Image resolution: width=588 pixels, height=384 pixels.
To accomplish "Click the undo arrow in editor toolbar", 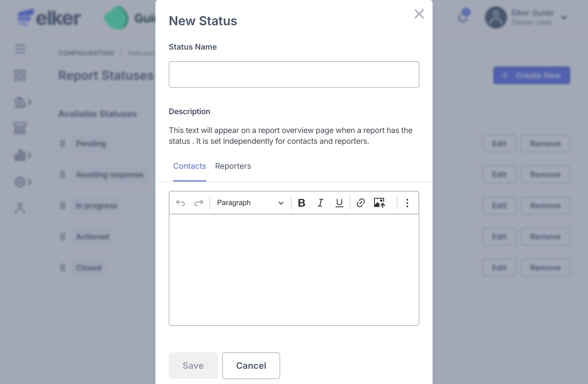I will (x=180, y=203).
